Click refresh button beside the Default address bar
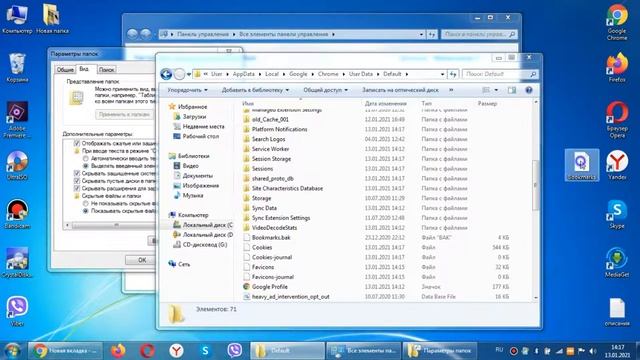 click(x=453, y=74)
